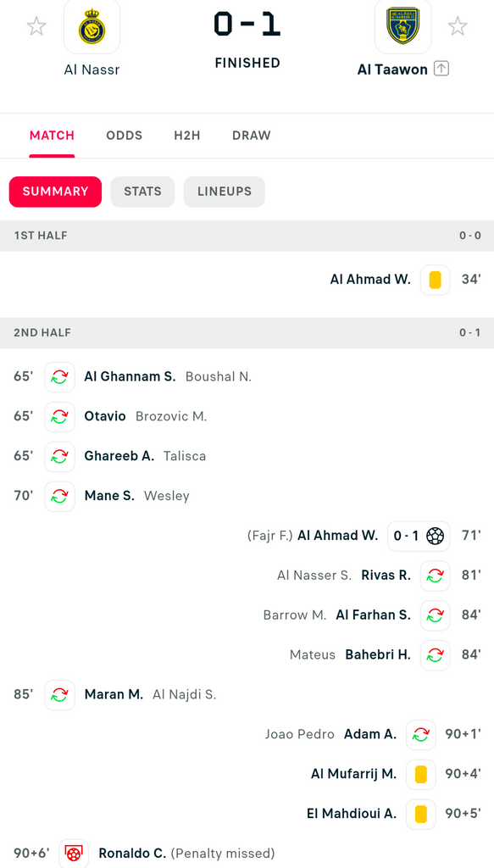Open the ODDS tab
The image size is (494, 868).
pos(125,136)
